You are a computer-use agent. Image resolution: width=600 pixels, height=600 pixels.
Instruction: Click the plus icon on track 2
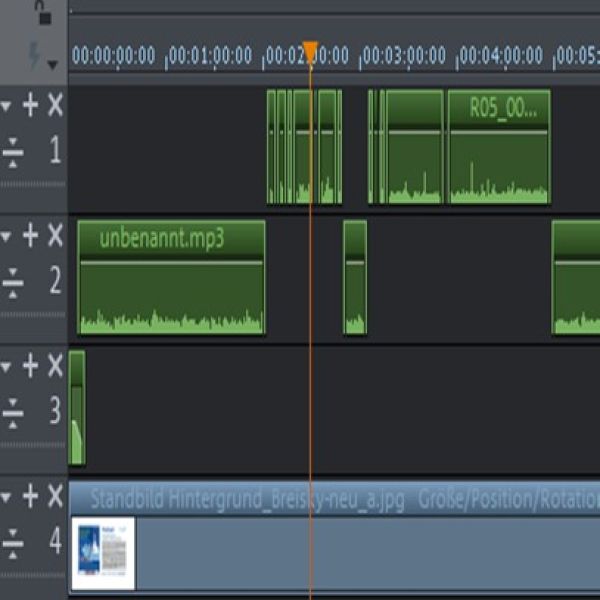(x=31, y=235)
